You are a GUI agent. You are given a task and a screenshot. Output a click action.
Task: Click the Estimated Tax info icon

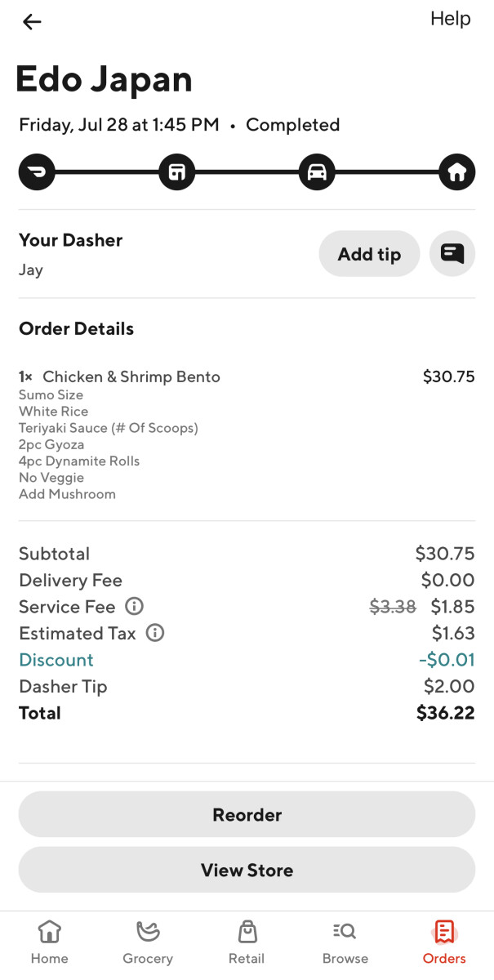(x=155, y=633)
